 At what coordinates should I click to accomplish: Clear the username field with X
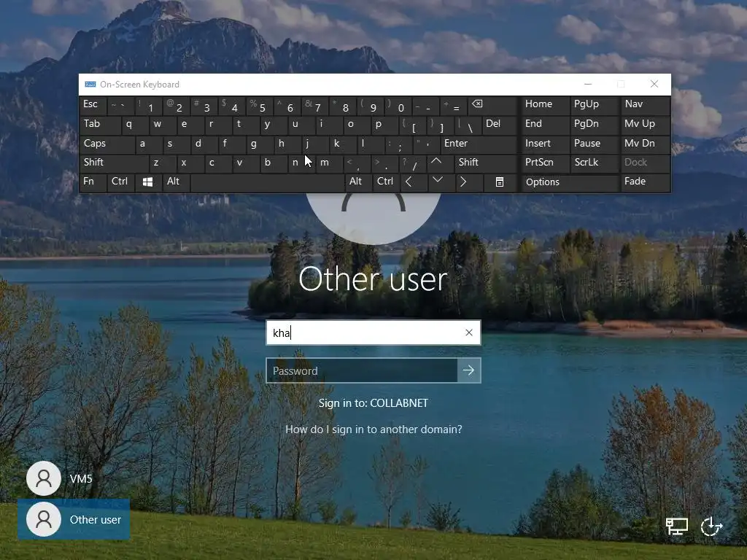[469, 332]
